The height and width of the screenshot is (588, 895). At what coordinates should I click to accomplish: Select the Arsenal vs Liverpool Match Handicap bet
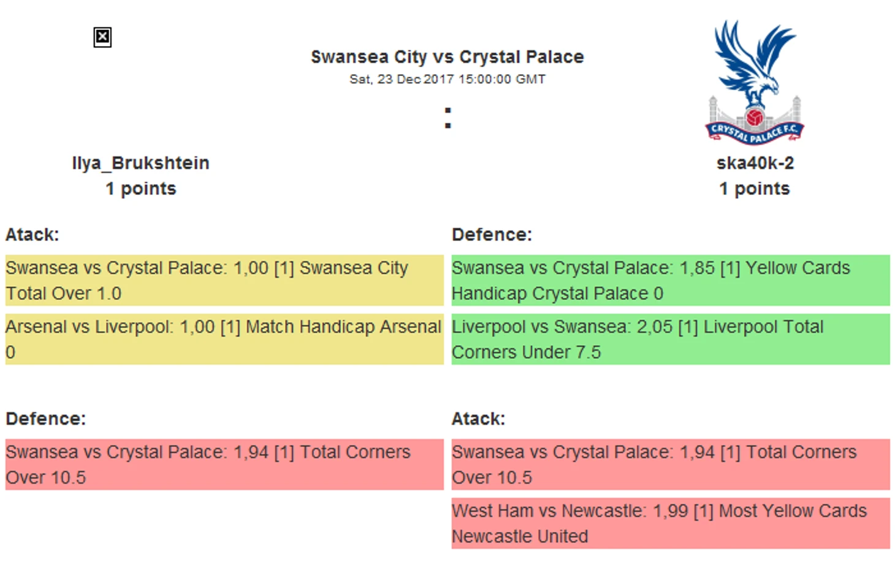coord(224,339)
